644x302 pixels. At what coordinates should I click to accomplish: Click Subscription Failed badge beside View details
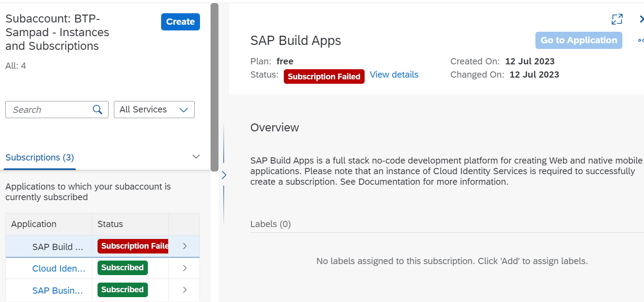pos(324,77)
